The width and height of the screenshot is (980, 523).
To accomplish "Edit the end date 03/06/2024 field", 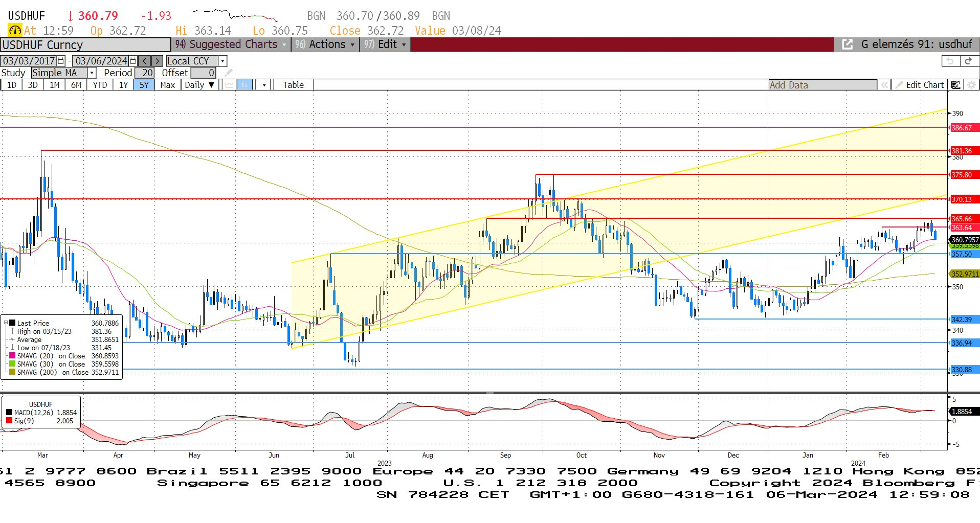I will click(x=101, y=61).
